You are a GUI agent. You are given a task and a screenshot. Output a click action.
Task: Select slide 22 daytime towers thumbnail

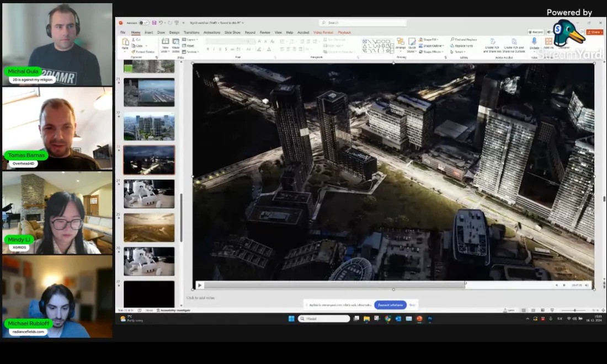tap(149, 126)
